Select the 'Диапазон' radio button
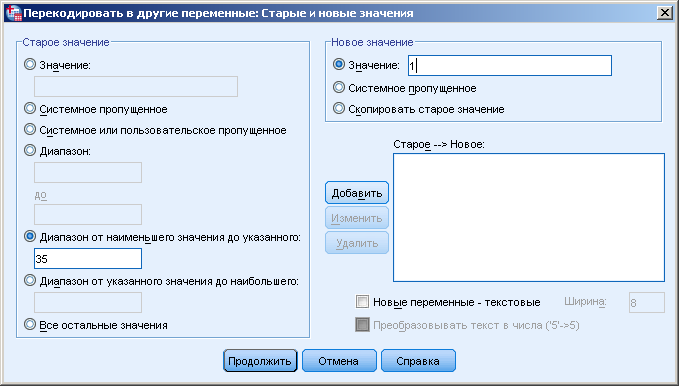 30,151
